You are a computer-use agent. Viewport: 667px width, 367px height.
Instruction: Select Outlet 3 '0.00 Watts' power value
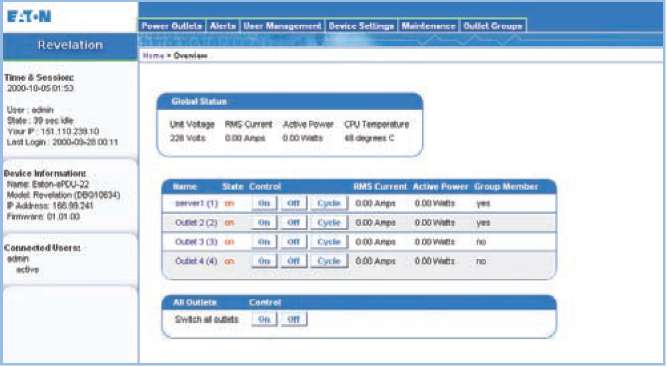435,242
